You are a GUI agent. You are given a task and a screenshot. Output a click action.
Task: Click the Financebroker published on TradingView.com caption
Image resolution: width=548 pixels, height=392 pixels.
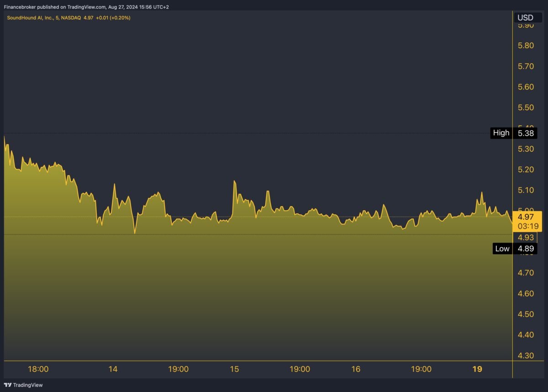click(x=86, y=7)
